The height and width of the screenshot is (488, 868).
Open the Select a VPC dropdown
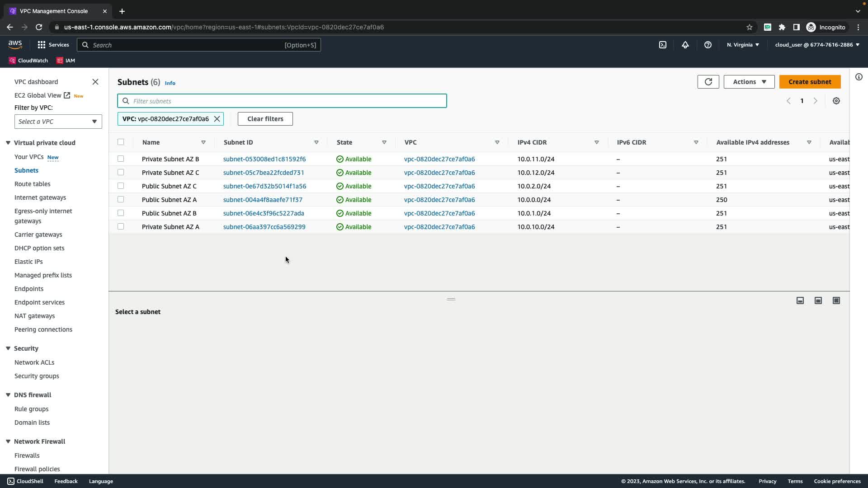click(58, 122)
